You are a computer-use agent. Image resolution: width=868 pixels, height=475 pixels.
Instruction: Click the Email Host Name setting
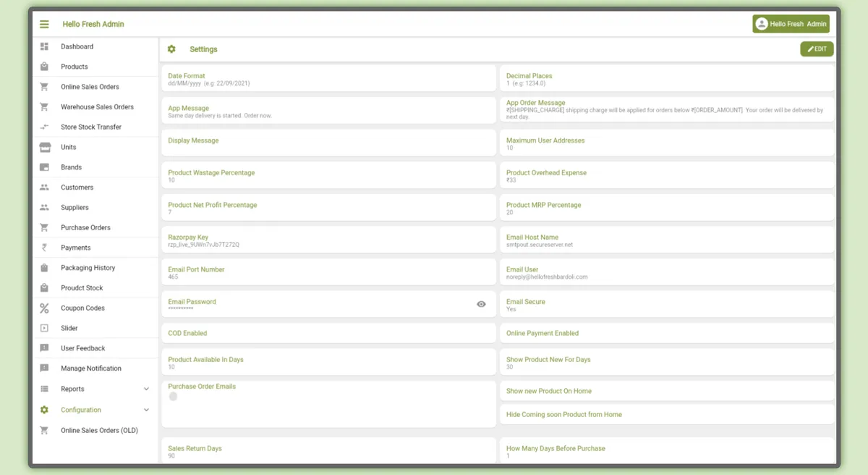(x=667, y=240)
